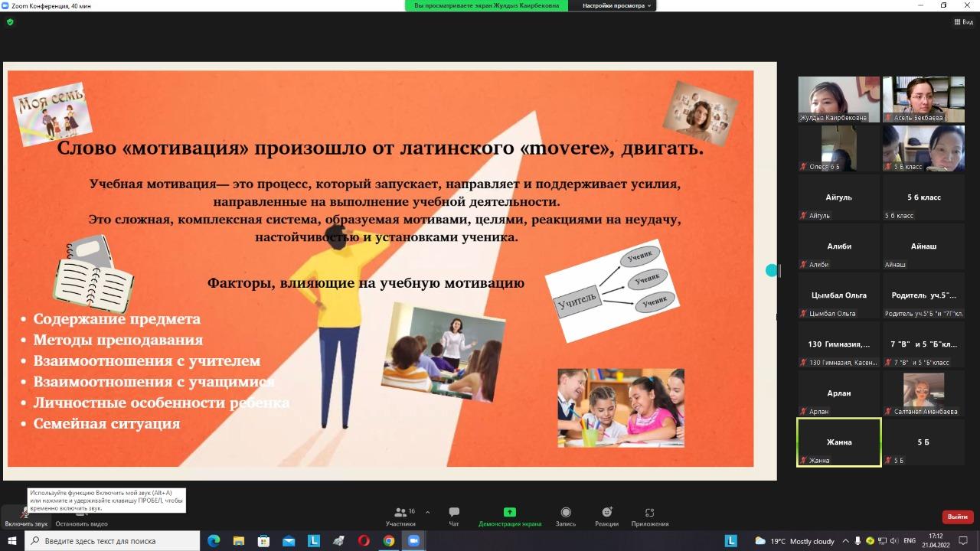Open the Чат chat panel

point(454,517)
